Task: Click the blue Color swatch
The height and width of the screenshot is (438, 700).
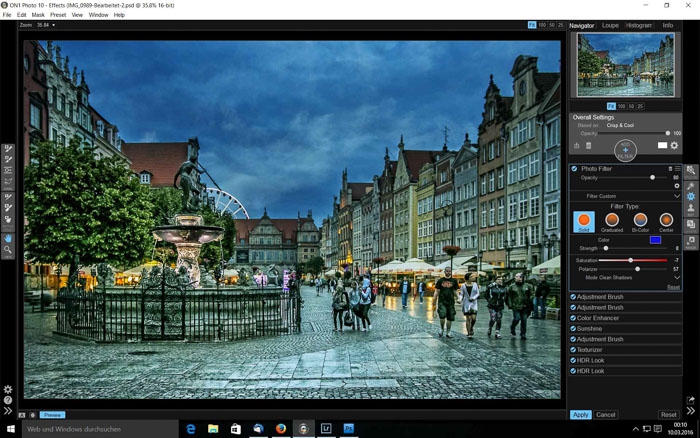Action: click(x=655, y=240)
